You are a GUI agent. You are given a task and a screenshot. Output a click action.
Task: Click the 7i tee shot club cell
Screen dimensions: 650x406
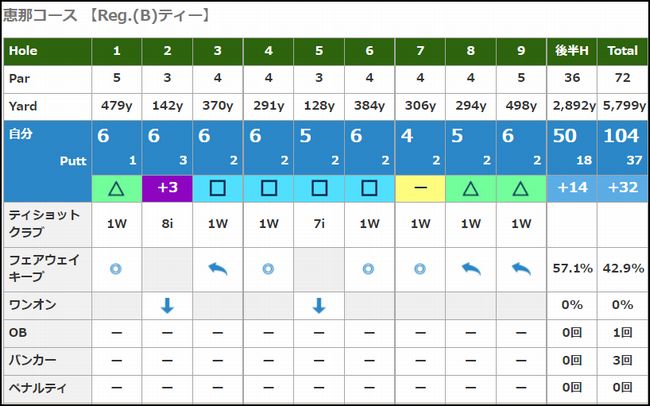[319, 224]
